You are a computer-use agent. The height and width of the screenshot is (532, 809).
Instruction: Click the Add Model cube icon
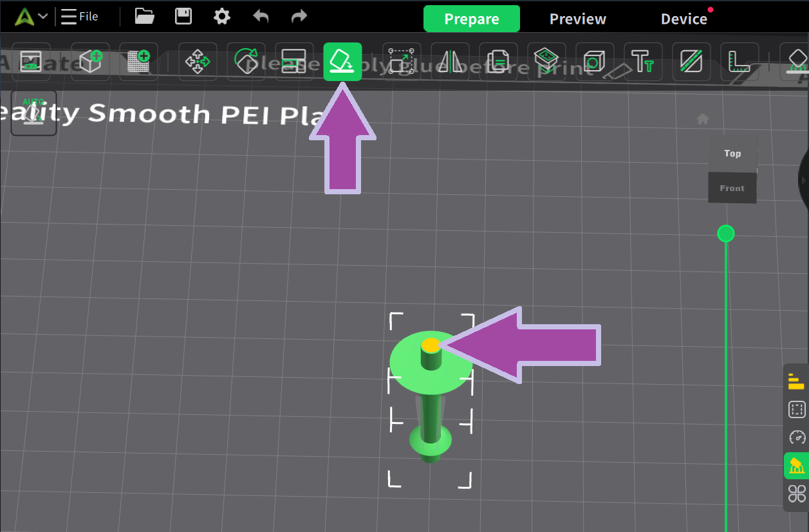(x=89, y=62)
